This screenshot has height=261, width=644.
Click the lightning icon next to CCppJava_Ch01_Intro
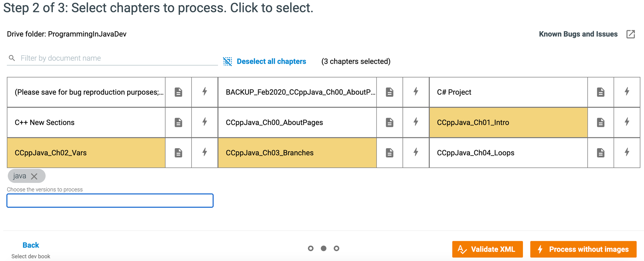coord(627,122)
